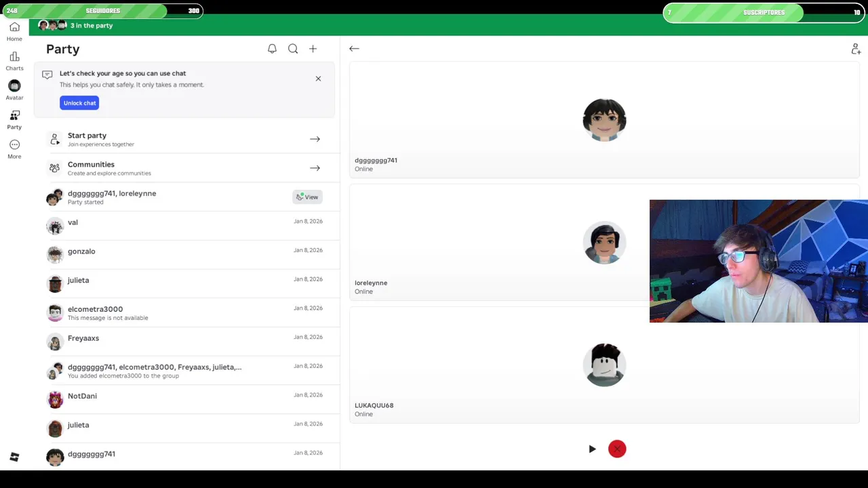
Task: Click loreleynne's large avatar in party
Action: [x=604, y=243]
